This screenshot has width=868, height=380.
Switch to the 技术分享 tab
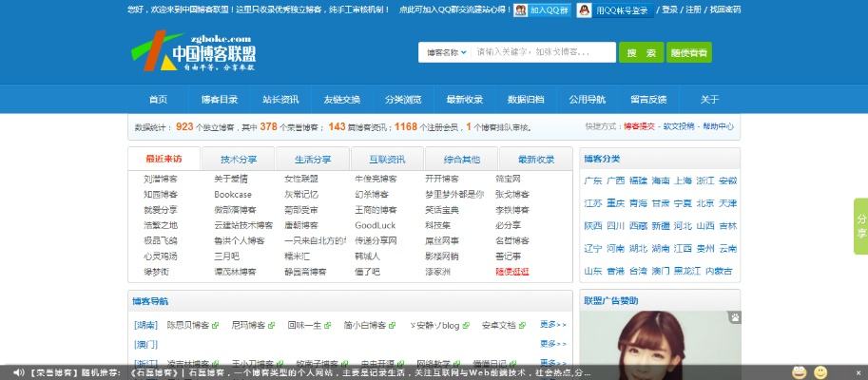tap(239, 160)
